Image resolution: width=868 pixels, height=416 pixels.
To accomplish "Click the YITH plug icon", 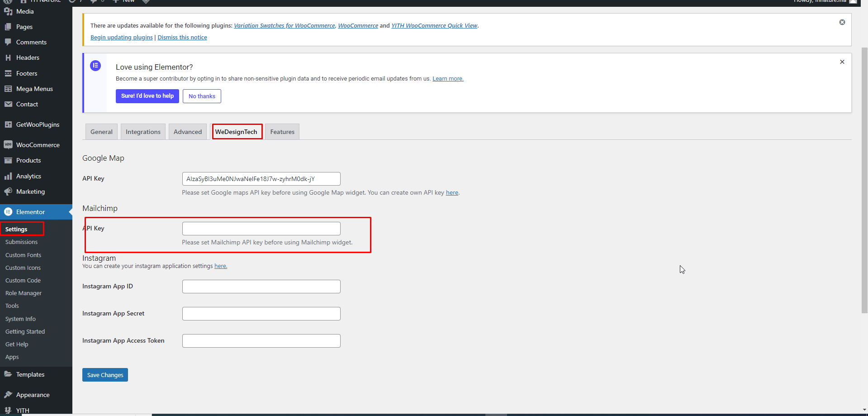I will [8, 411].
